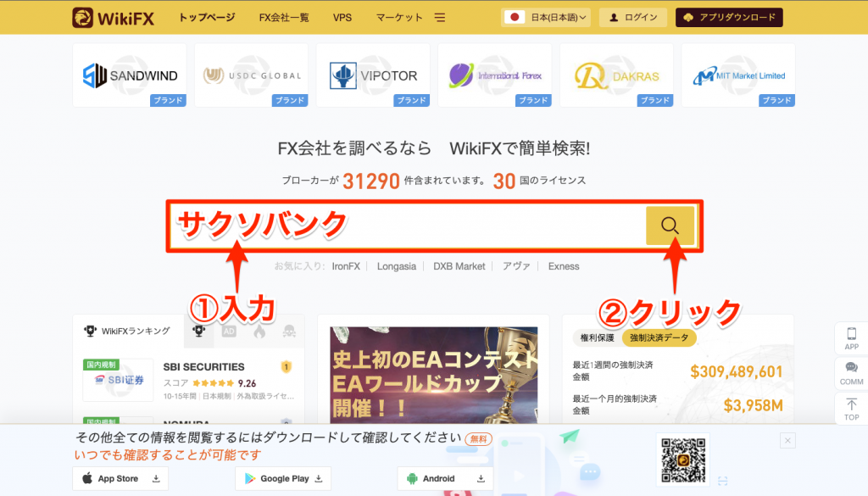Download from the Google Play button
868x496 pixels.
coord(283,478)
